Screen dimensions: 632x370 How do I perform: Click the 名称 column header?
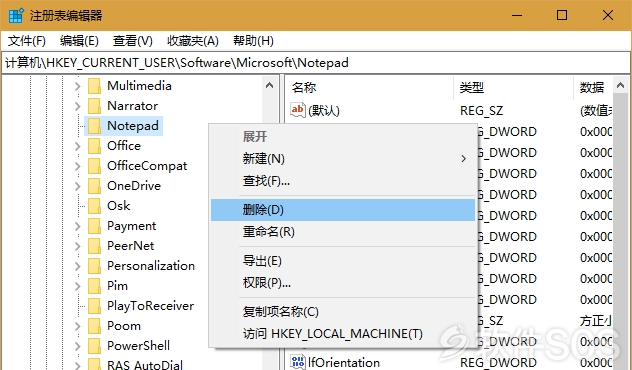(x=369, y=87)
